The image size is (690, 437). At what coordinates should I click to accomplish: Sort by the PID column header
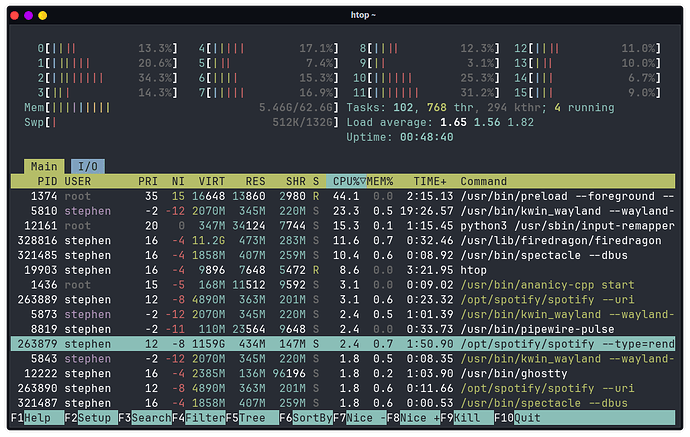(47, 181)
